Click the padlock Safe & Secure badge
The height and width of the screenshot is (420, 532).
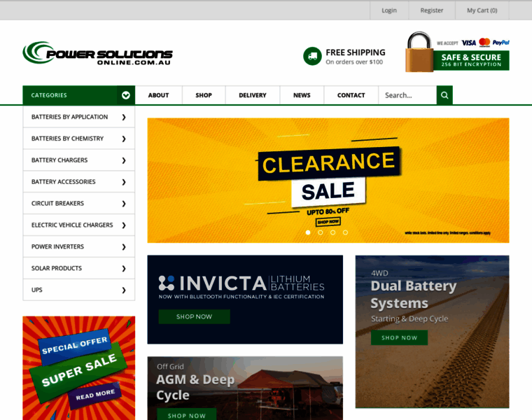click(457, 52)
